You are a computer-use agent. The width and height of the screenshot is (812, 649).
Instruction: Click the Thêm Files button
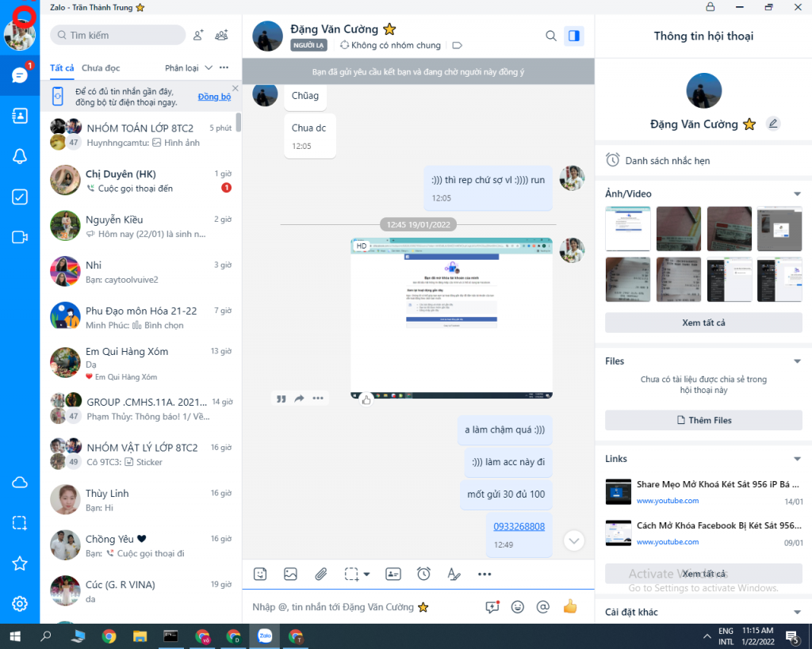point(703,420)
